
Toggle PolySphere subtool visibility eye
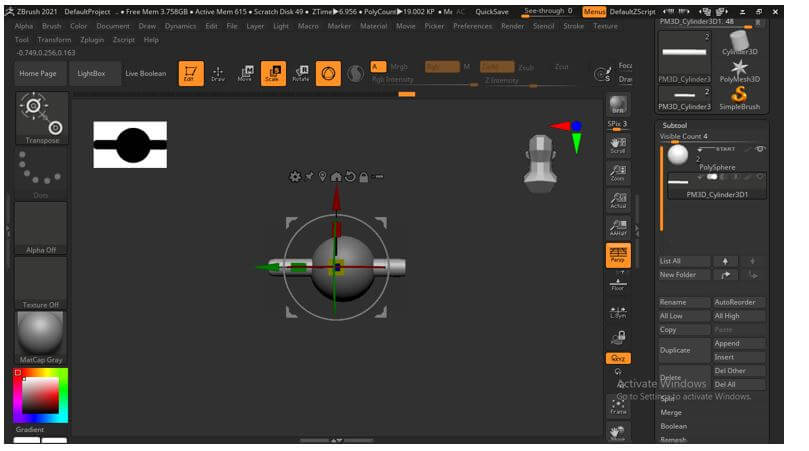[759, 149]
